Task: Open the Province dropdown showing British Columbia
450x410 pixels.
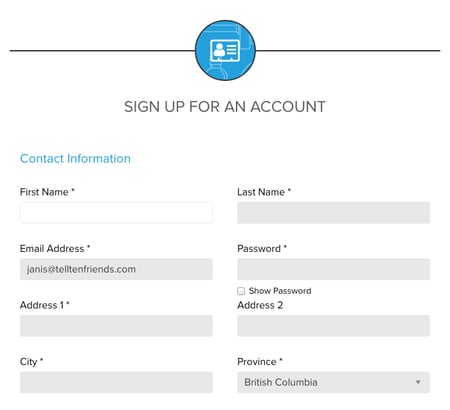Action: (333, 382)
